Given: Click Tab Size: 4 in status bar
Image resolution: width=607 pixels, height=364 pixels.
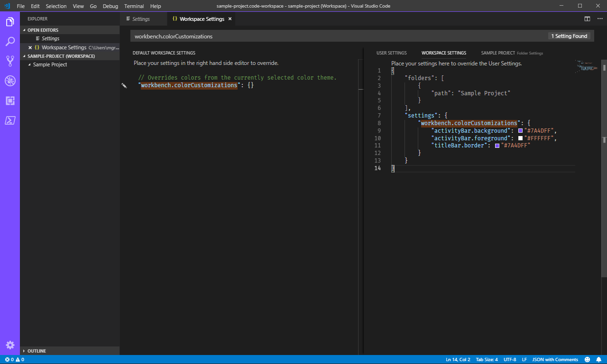Looking at the screenshot, I should point(487,360).
